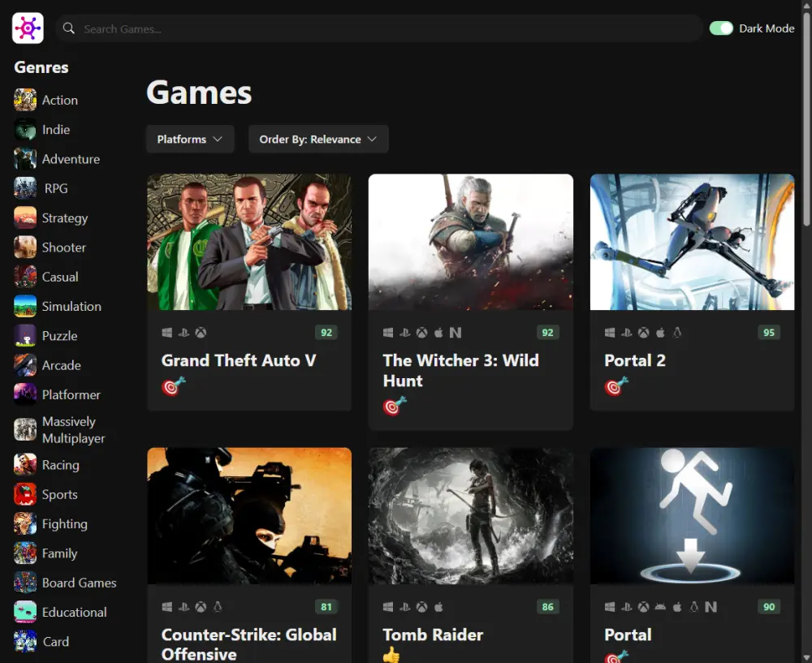Screen dimensions: 812x663
Task: Pick the Sports genre label
Action: pos(59,495)
